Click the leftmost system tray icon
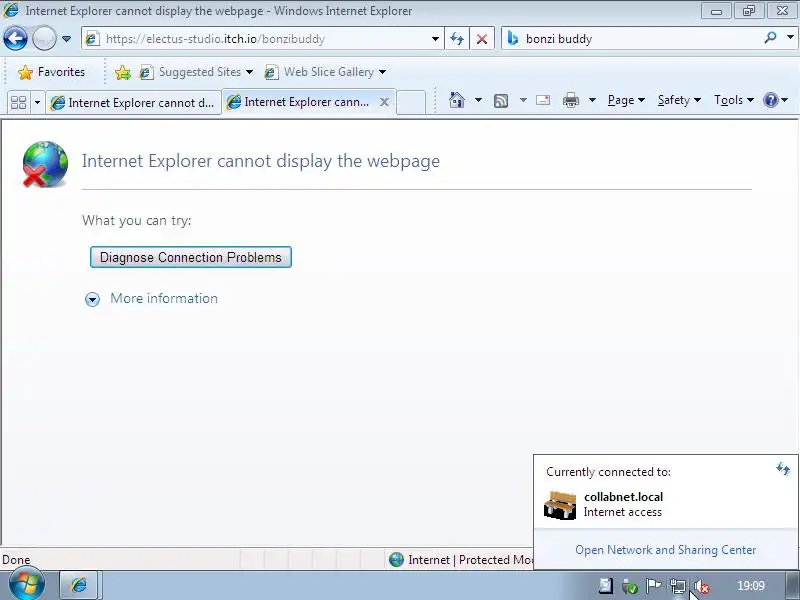Screen dimensions: 800x600 point(606,585)
